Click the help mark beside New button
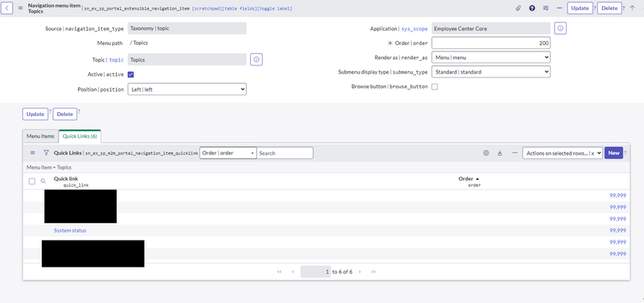 [626, 153]
